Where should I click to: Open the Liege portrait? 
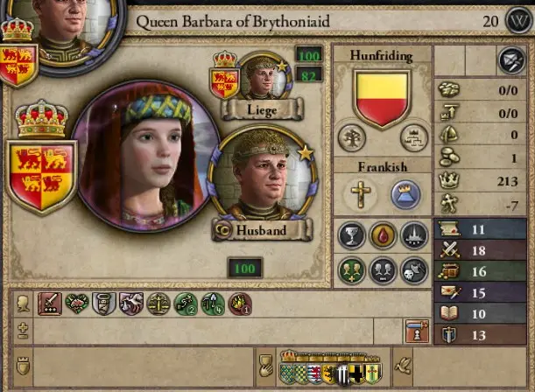click(x=263, y=75)
